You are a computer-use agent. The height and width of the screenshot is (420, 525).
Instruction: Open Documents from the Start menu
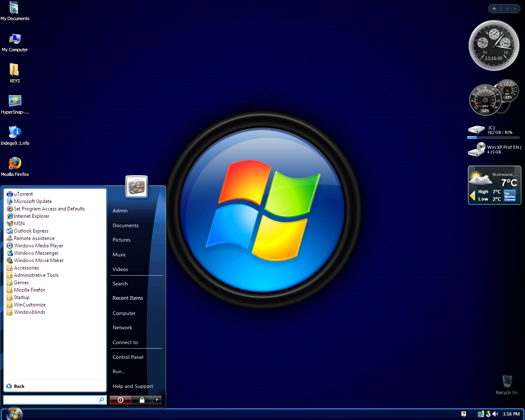pyautogui.click(x=126, y=226)
